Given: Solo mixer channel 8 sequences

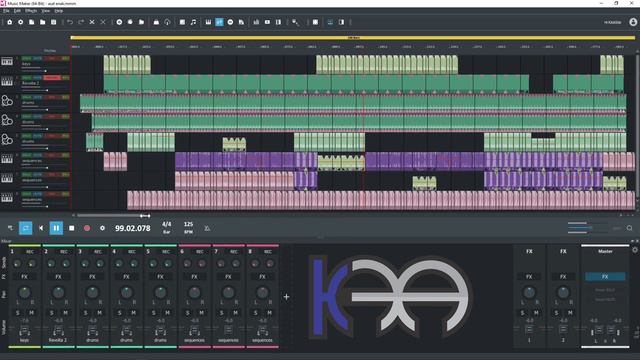Looking at the screenshot, I should click(256, 313).
